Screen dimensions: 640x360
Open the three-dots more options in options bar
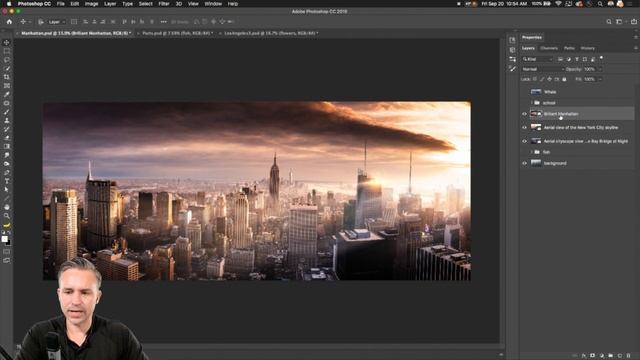tap(163, 22)
